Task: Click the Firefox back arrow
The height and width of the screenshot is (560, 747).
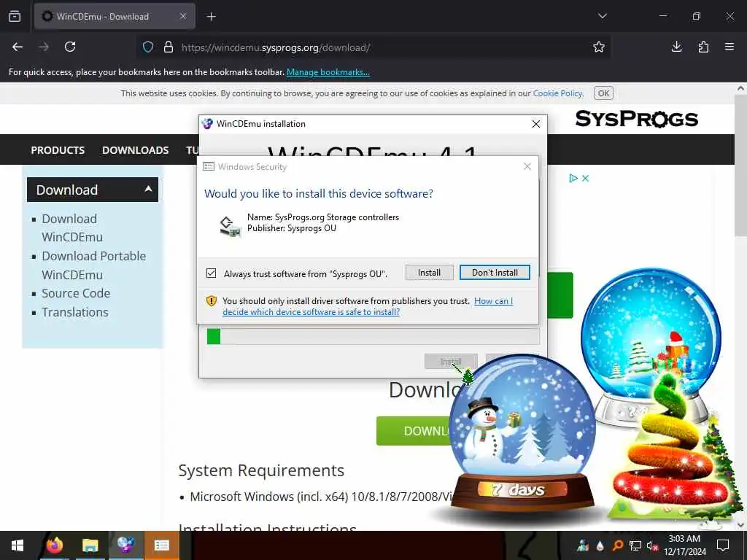Action: pyautogui.click(x=18, y=47)
